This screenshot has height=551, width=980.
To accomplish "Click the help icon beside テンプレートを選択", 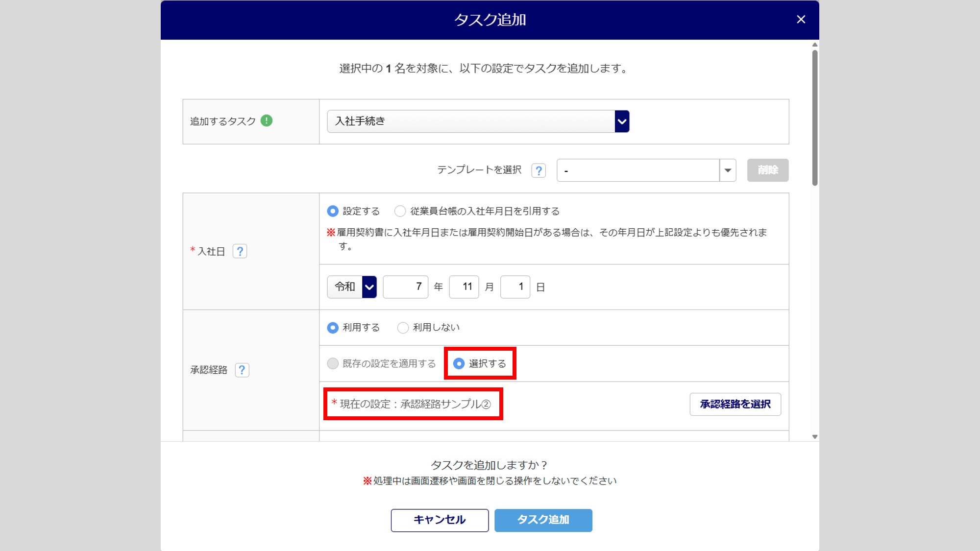I will click(x=539, y=170).
